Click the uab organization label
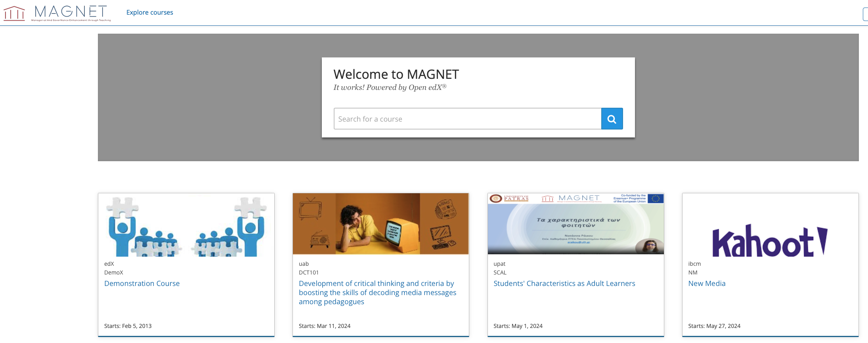The width and height of the screenshot is (868, 343). point(304,264)
